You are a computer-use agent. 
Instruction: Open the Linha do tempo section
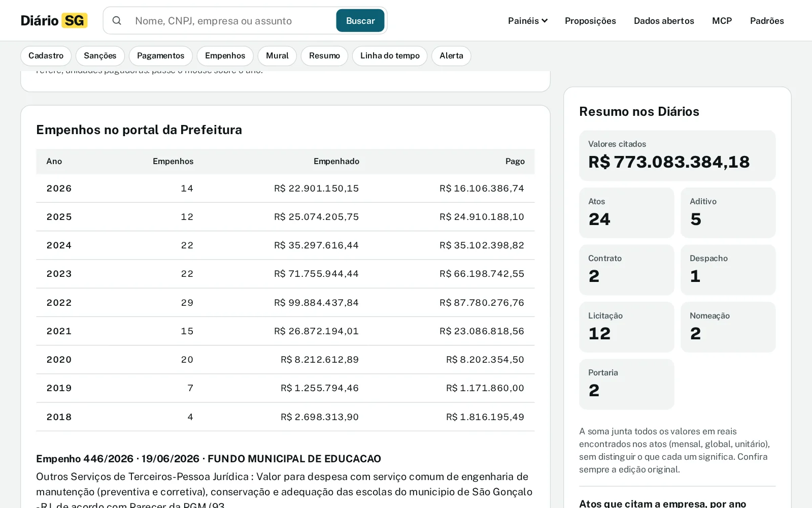point(390,56)
